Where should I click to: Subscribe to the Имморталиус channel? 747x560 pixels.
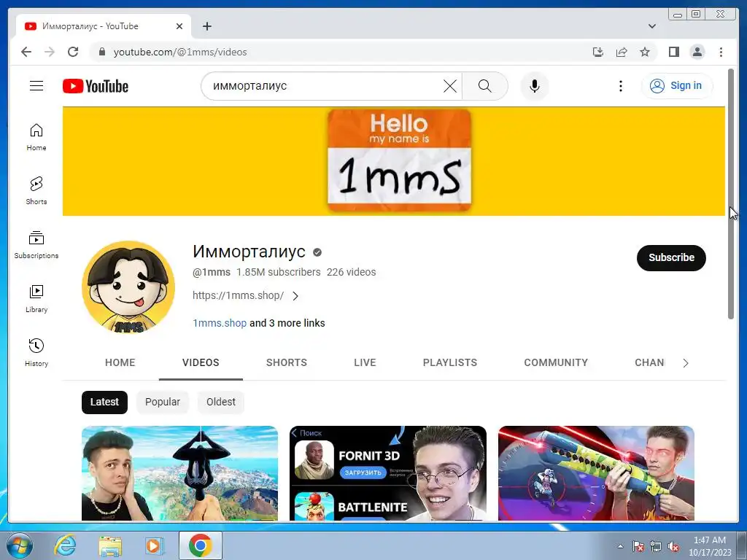point(671,257)
